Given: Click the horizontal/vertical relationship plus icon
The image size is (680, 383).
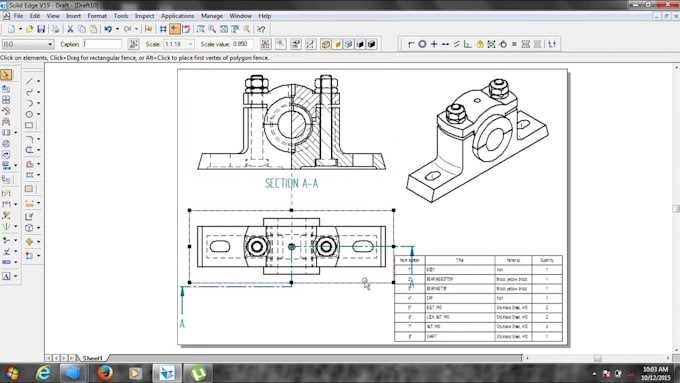Looking at the screenshot, I should coord(434,44).
